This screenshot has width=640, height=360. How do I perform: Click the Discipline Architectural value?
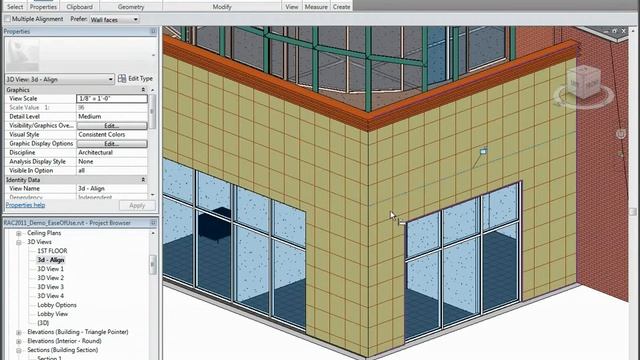[112, 153]
